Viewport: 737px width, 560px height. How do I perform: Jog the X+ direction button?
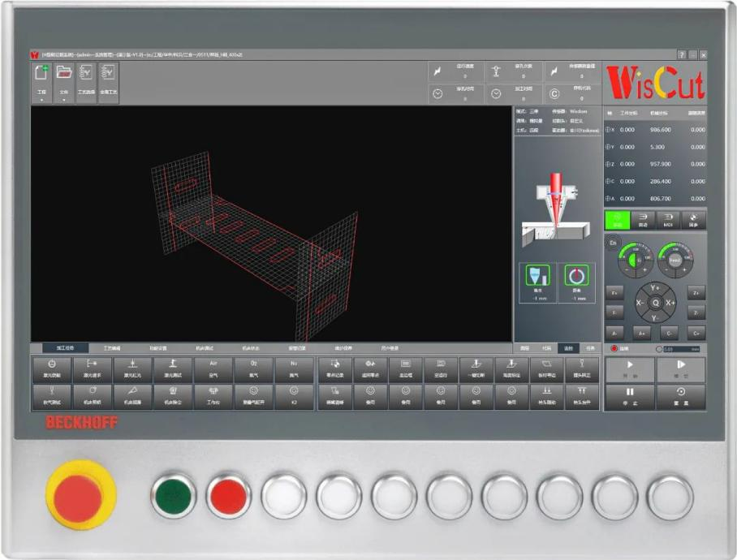(x=670, y=303)
